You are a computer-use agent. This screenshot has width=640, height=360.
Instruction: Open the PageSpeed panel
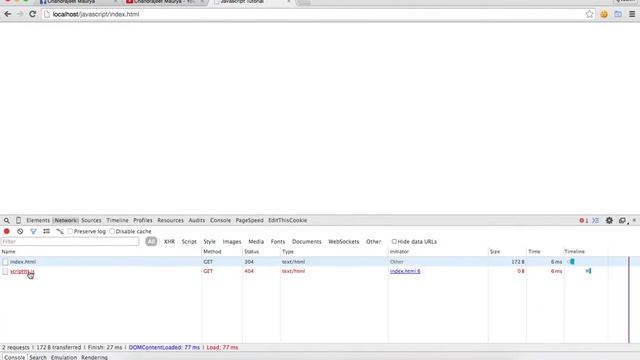pyautogui.click(x=249, y=220)
